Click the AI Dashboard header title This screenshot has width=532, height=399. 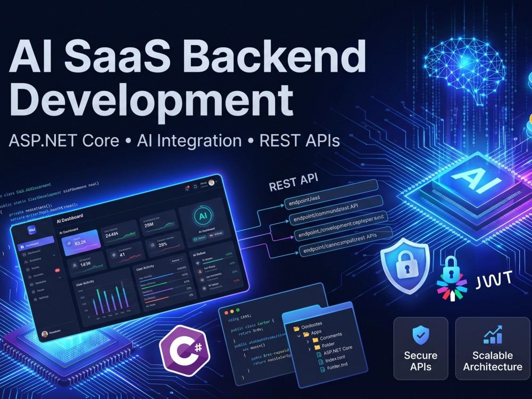(70, 218)
